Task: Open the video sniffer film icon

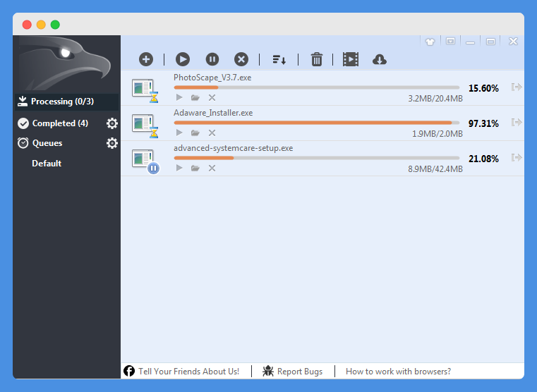Action: pyautogui.click(x=350, y=59)
